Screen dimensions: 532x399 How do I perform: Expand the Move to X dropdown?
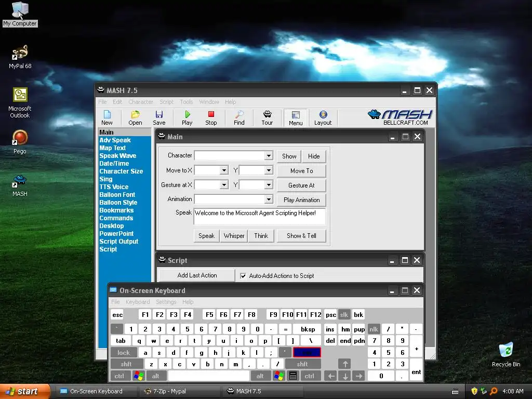(224, 170)
